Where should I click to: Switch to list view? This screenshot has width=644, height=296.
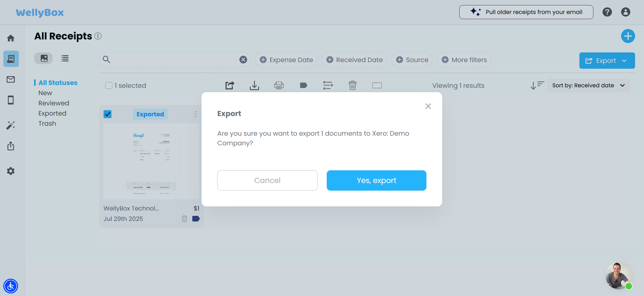click(65, 58)
